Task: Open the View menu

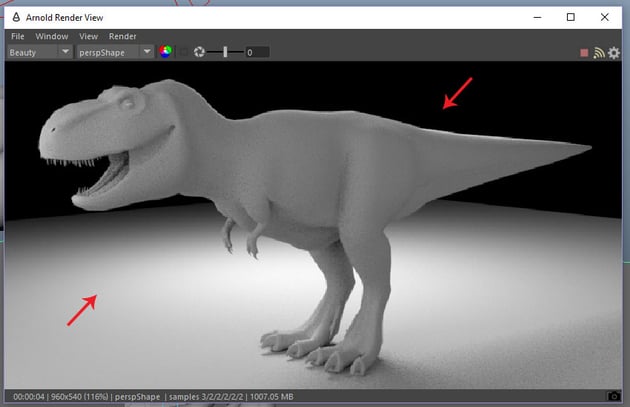Action: point(89,36)
